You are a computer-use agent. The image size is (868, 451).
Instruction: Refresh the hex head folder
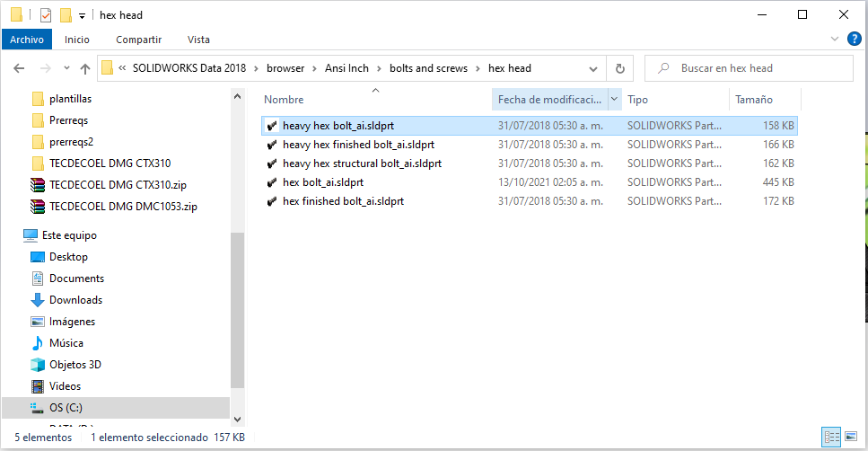[620, 68]
